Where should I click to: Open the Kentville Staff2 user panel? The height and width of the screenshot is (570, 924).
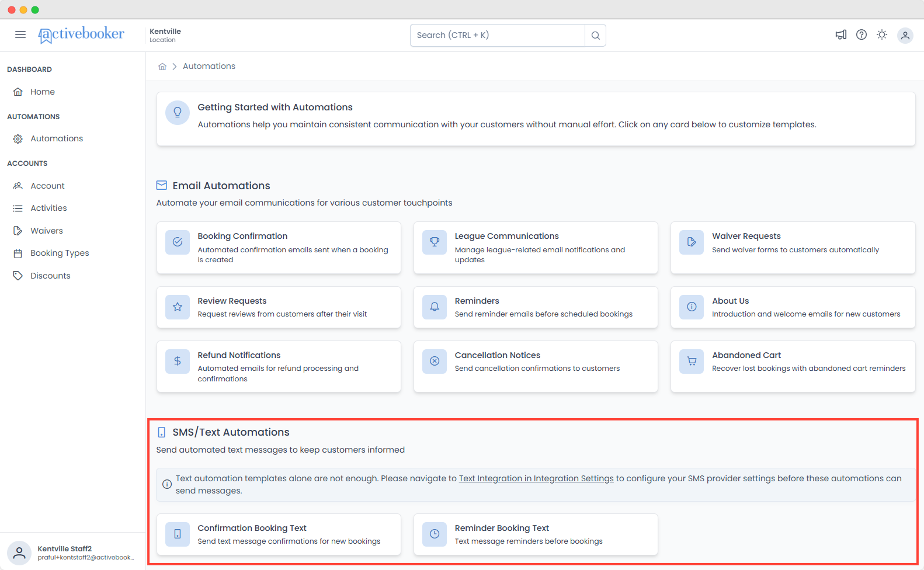(x=72, y=552)
